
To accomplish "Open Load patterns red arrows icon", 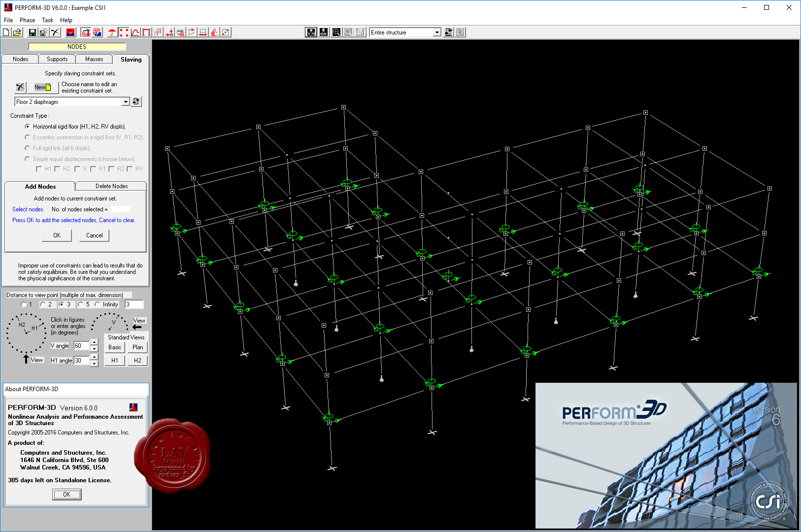I will [x=169, y=33].
